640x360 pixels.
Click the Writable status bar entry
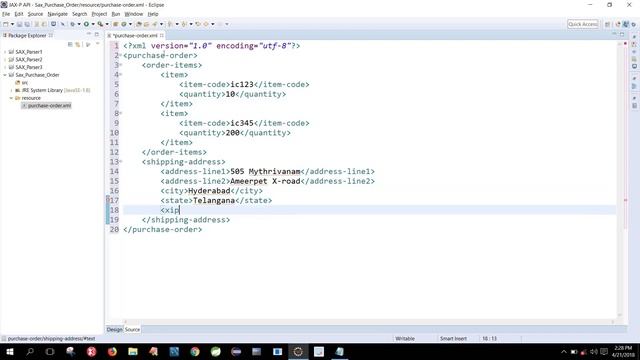tap(405, 338)
